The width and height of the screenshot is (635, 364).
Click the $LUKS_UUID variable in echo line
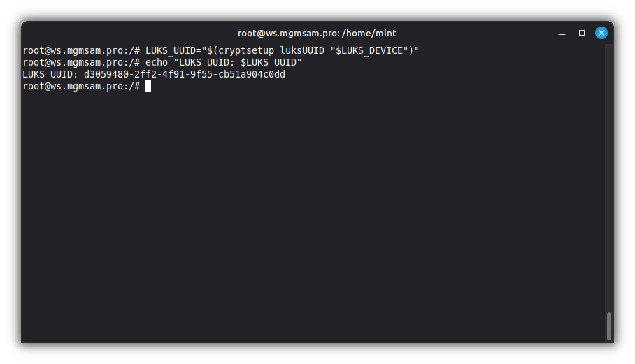(x=269, y=62)
